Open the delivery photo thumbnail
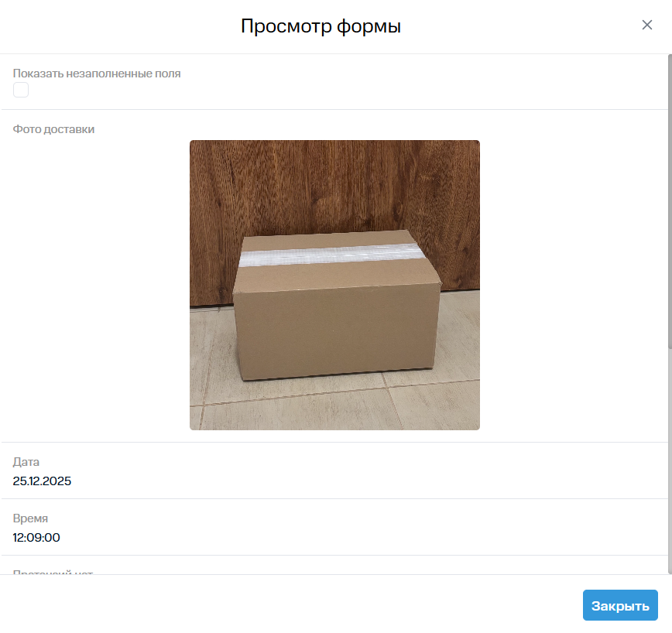The image size is (672, 633). click(x=334, y=285)
